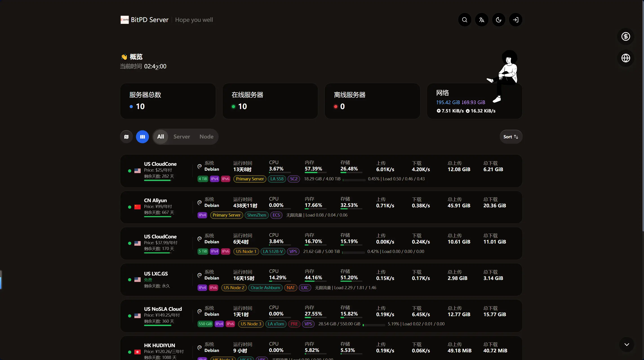Toggle the blue inline list view button
The image size is (644, 360).
click(142, 136)
